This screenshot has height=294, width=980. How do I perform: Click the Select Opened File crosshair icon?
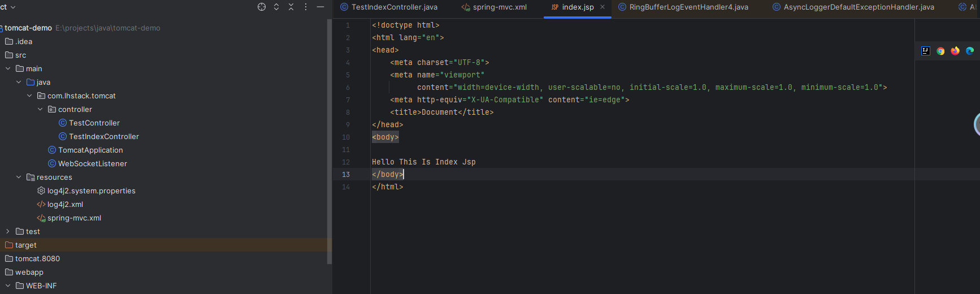pos(262,7)
